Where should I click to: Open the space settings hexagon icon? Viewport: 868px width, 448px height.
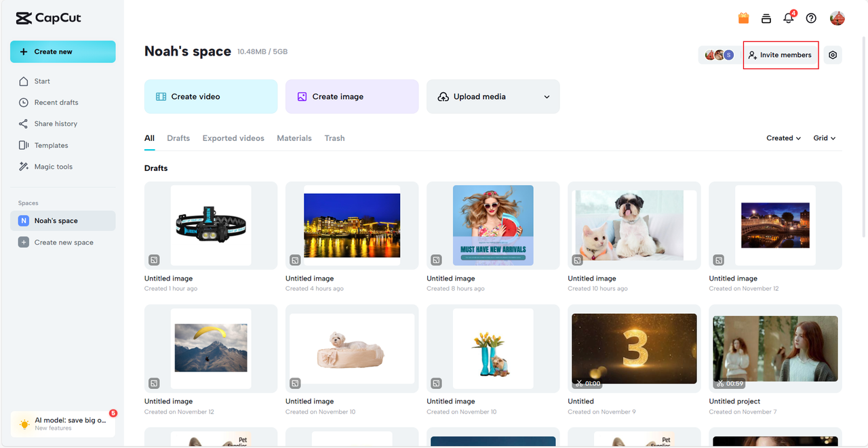[833, 55]
